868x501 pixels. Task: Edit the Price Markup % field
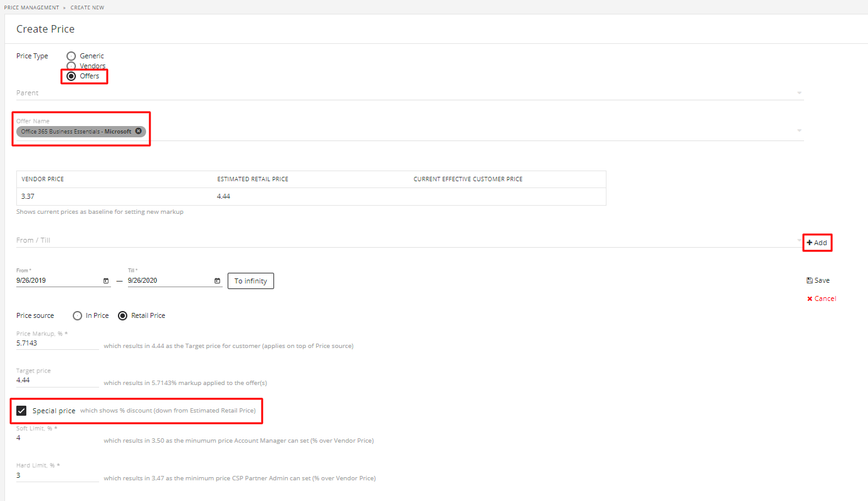coord(57,343)
